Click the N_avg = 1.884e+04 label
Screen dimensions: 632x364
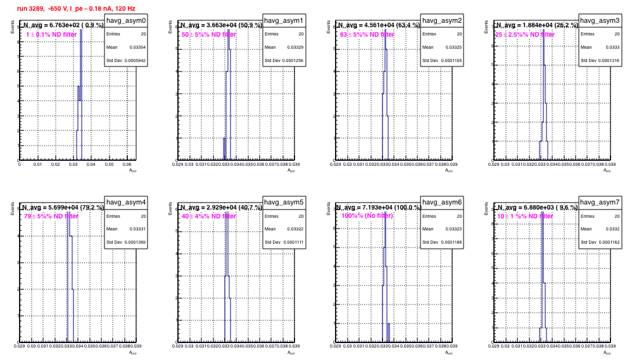tap(537, 25)
